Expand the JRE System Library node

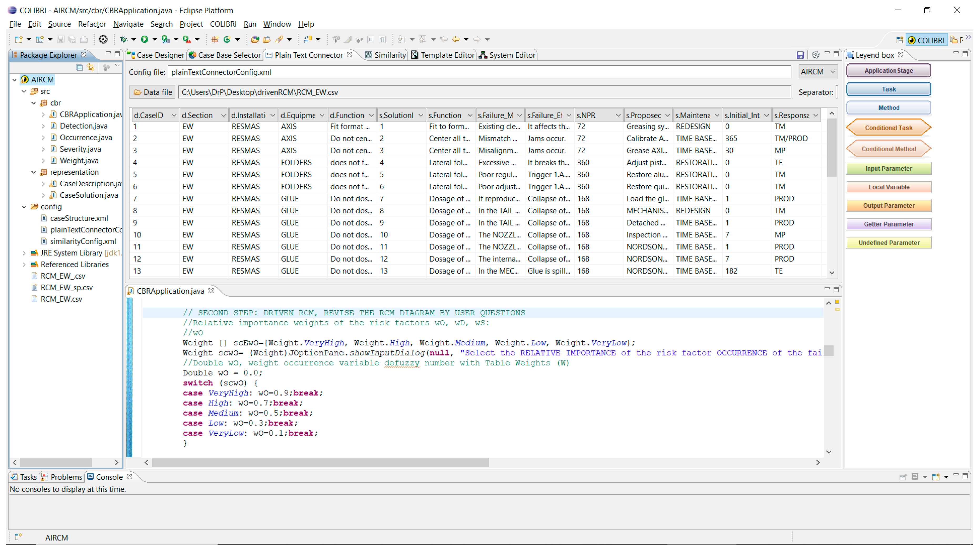point(24,253)
